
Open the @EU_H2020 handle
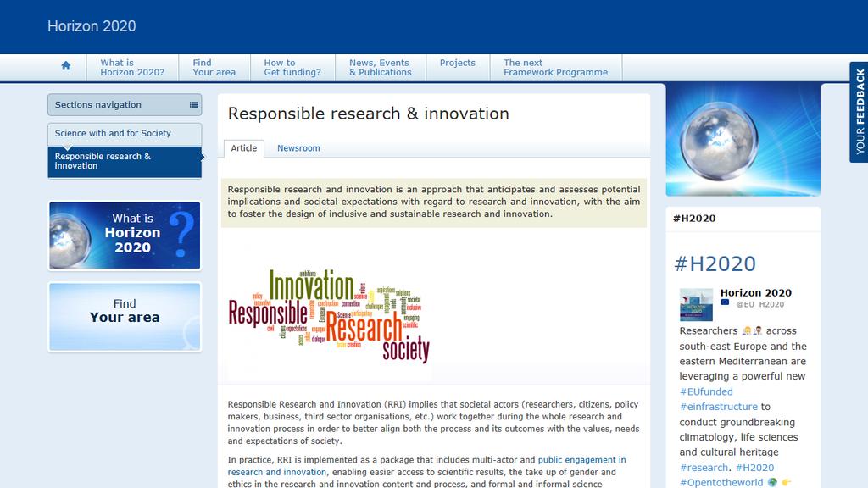[x=760, y=304]
